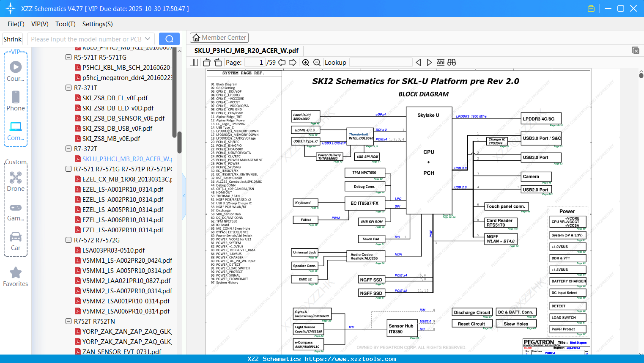Screen dimensions: 644x363
Task: Click the Member Center button
Action: click(x=219, y=38)
